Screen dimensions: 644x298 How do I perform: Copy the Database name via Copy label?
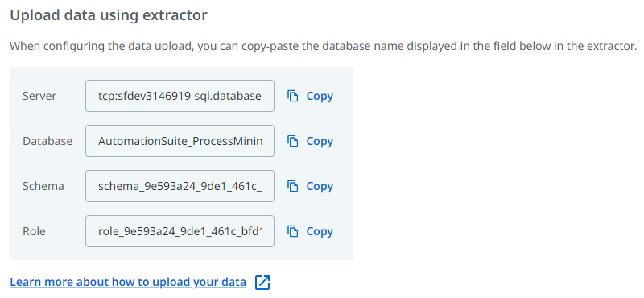(320, 142)
